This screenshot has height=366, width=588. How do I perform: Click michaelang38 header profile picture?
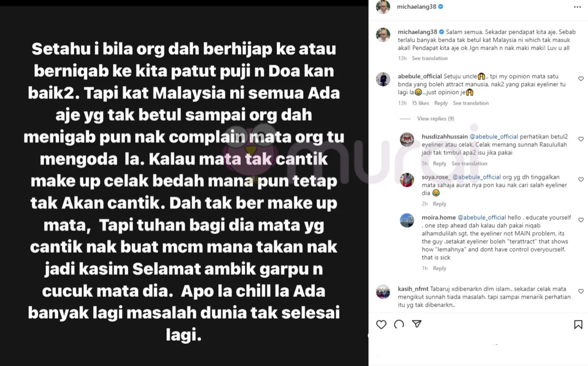point(383,7)
